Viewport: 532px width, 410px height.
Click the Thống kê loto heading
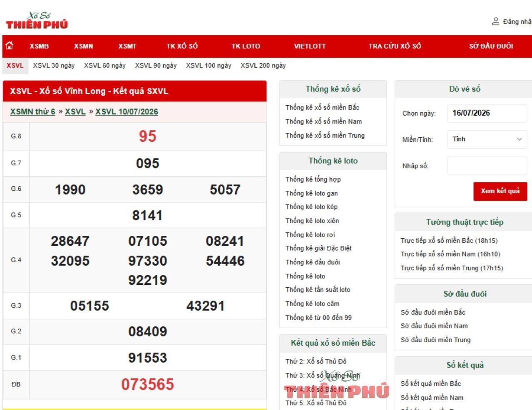333,161
